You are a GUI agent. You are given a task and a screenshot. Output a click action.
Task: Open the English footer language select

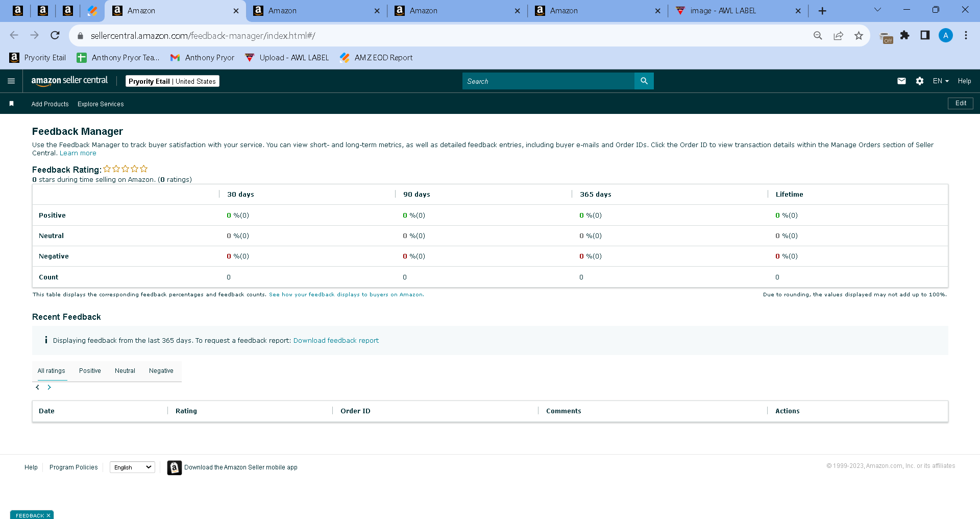point(132,467)
